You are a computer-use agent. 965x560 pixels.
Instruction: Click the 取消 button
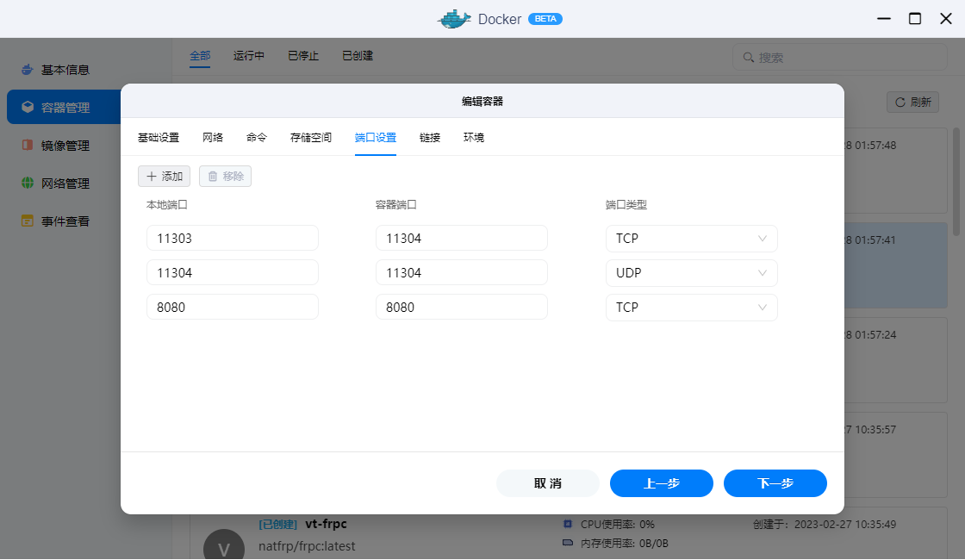(x=548, y=483)
